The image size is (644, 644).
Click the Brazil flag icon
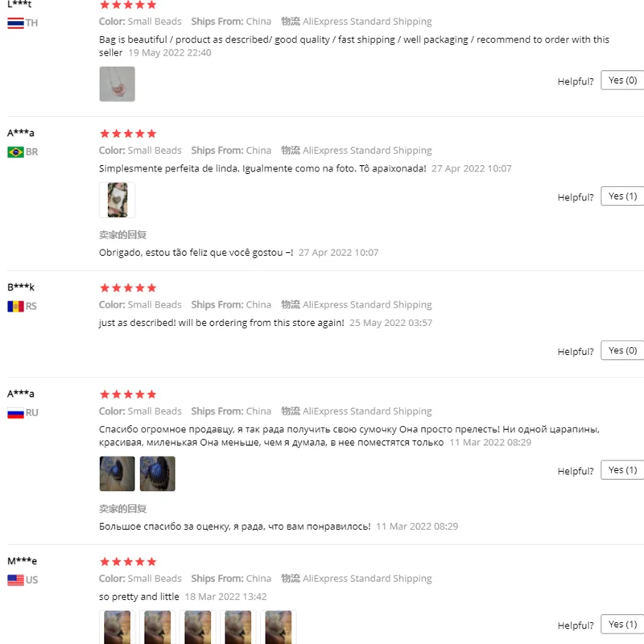[15, 151]
